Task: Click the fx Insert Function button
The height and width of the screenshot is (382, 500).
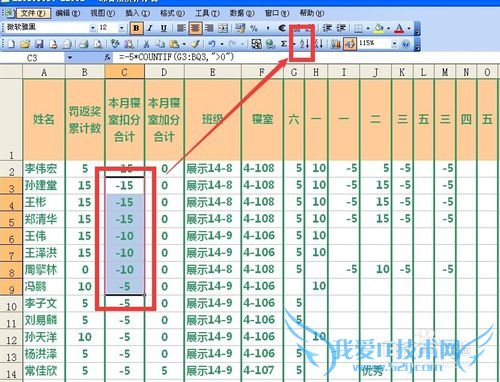Action: (x=107, y=58)
